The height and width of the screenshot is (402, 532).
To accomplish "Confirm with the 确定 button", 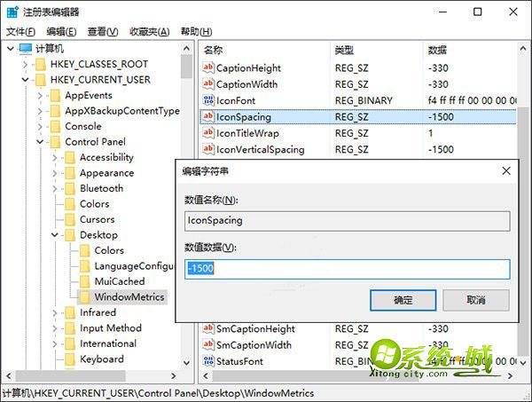I will [403, 300].
